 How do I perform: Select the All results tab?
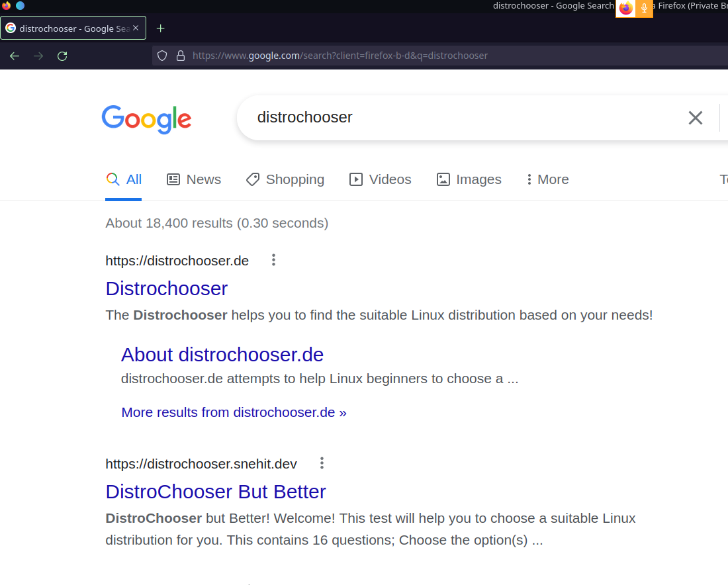click(124, 179)
